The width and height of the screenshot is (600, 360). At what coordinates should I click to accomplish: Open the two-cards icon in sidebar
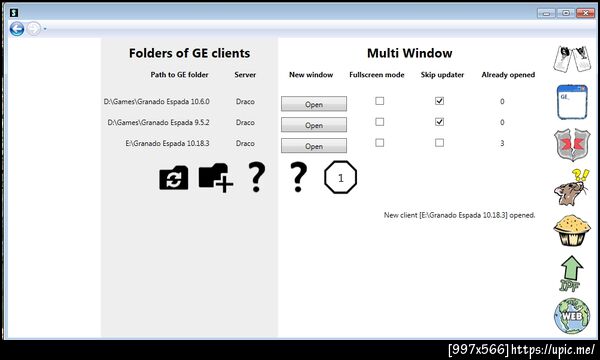[x=572, y=59]
